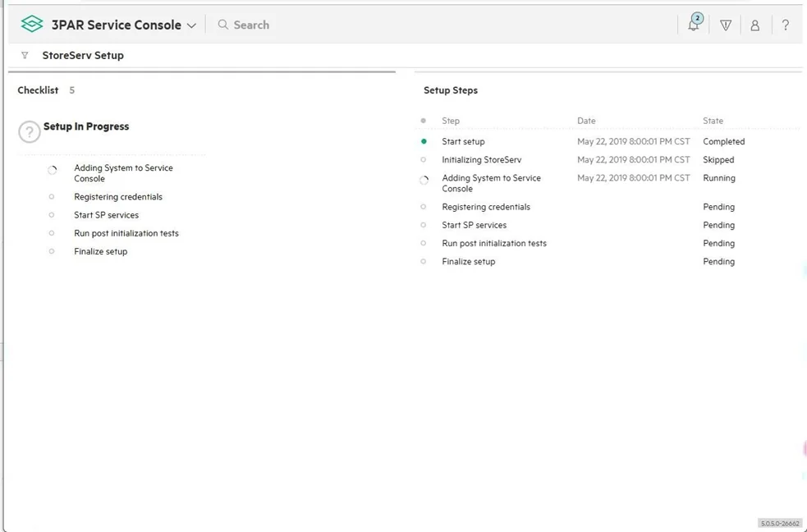Click Setup Steps circle for Registering credentials
The image size is (807, 532).
click(424, 206)
